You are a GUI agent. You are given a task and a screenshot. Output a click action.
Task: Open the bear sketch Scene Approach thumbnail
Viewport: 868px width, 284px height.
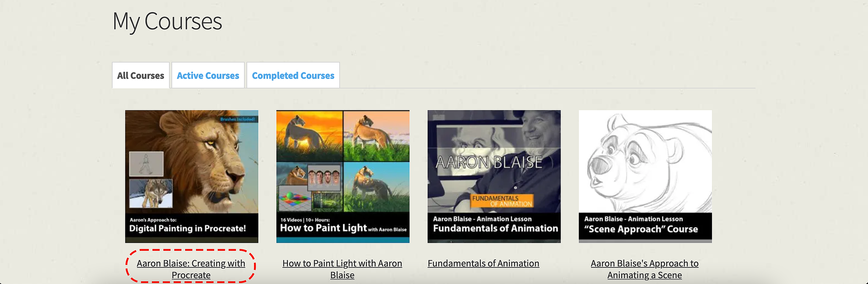point(645,176)
